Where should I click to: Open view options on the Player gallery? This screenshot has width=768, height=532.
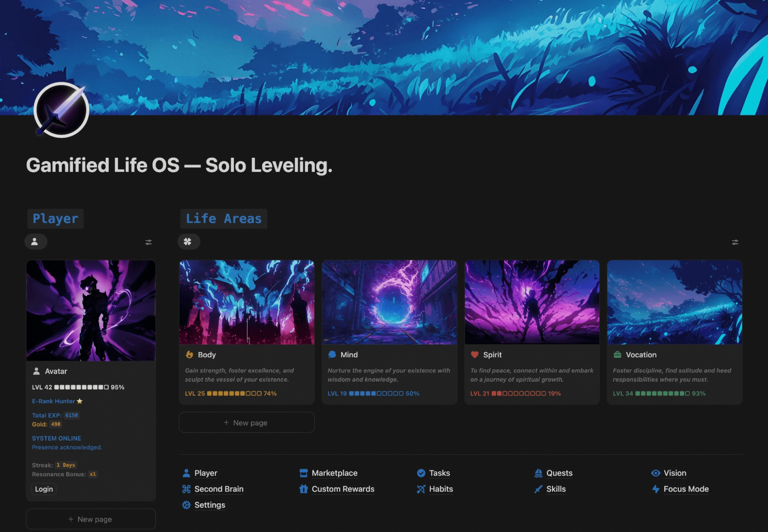click(148, 242)
